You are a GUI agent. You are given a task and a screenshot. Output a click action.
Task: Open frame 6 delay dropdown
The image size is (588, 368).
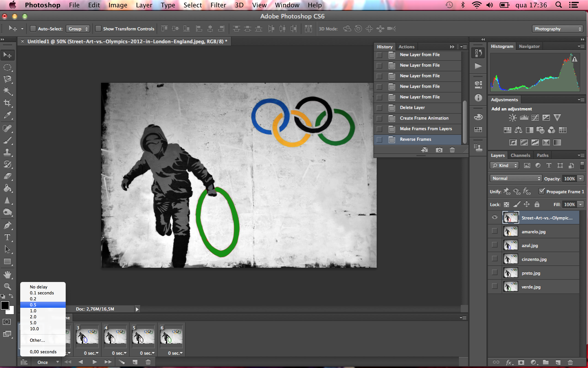click(175, 353)
